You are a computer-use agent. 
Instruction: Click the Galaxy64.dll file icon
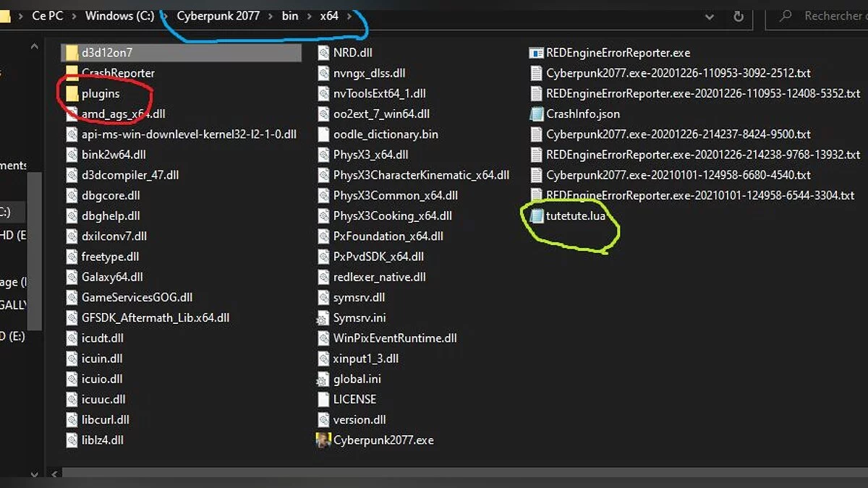71,277
